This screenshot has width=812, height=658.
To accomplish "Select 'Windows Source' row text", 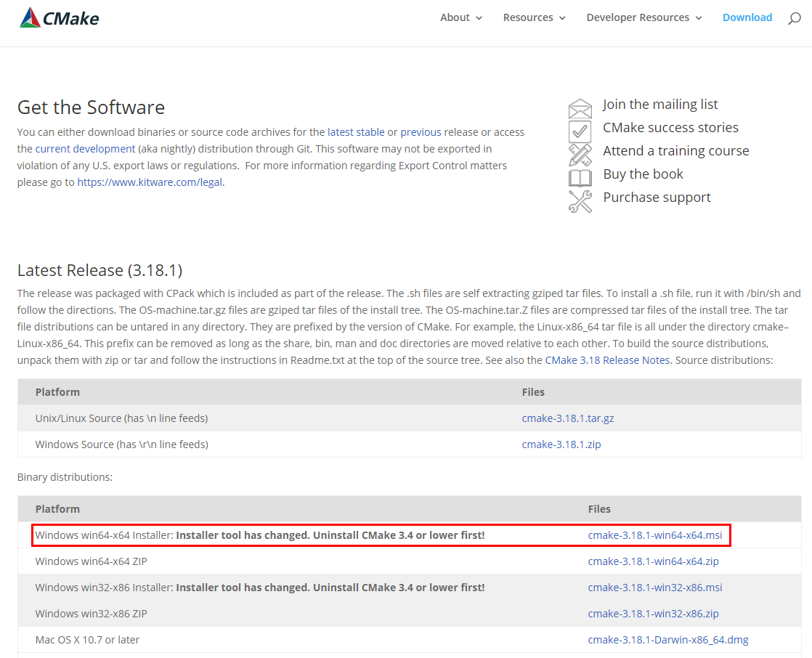I will (x=122, y=444).
